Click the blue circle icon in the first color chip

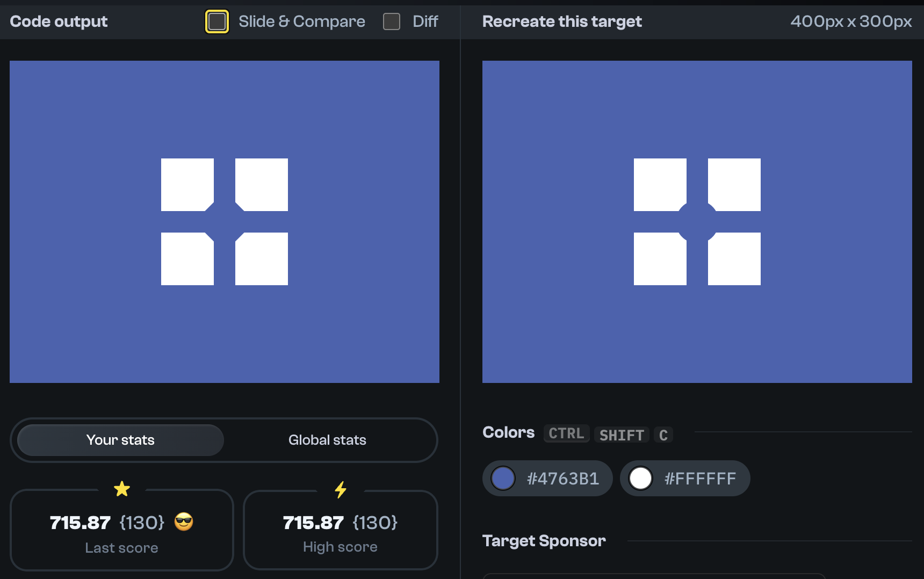pyautogui.click(x=503, y=478)
